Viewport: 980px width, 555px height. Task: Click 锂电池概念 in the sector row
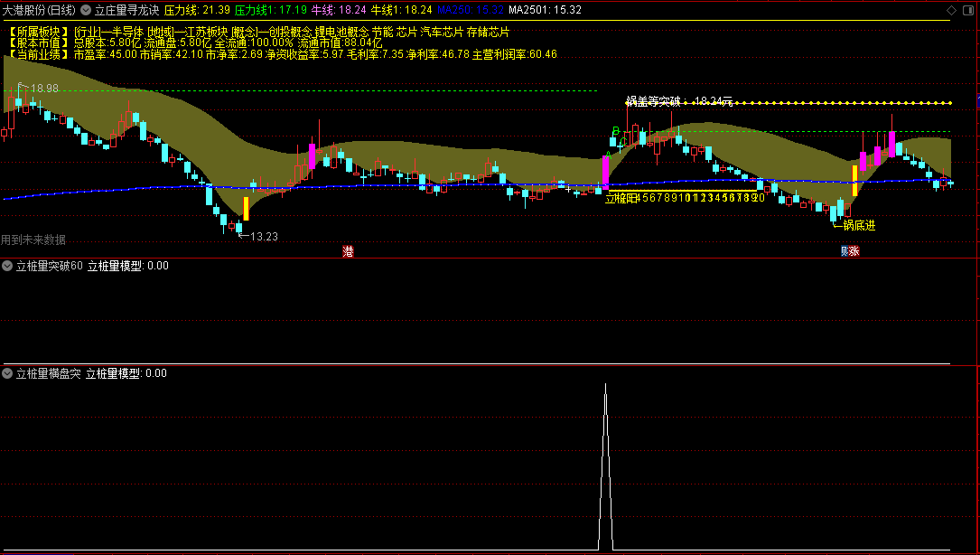point(342,32)
